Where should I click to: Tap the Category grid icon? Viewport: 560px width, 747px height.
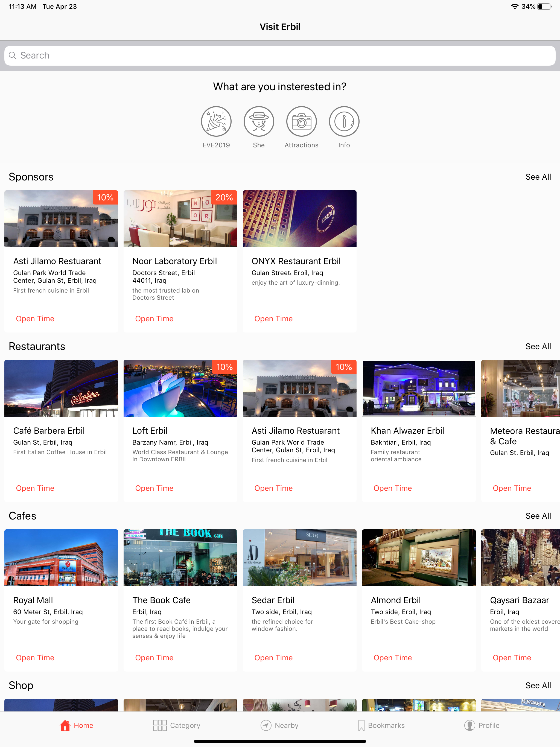(x=160, y=725)
